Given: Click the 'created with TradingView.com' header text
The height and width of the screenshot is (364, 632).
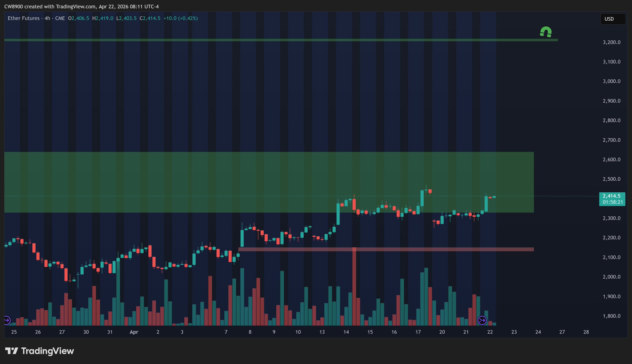Looking at the screenshot, I should [60, 6].
